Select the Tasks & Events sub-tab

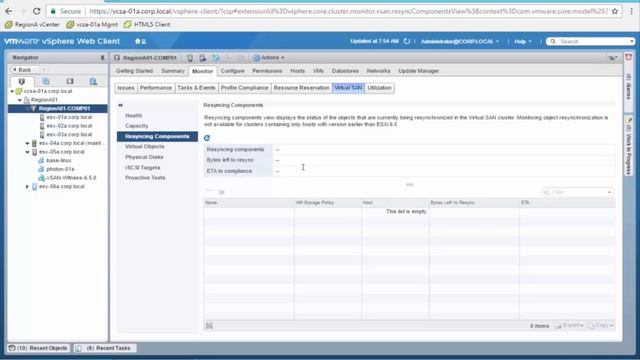click(196, 88)
